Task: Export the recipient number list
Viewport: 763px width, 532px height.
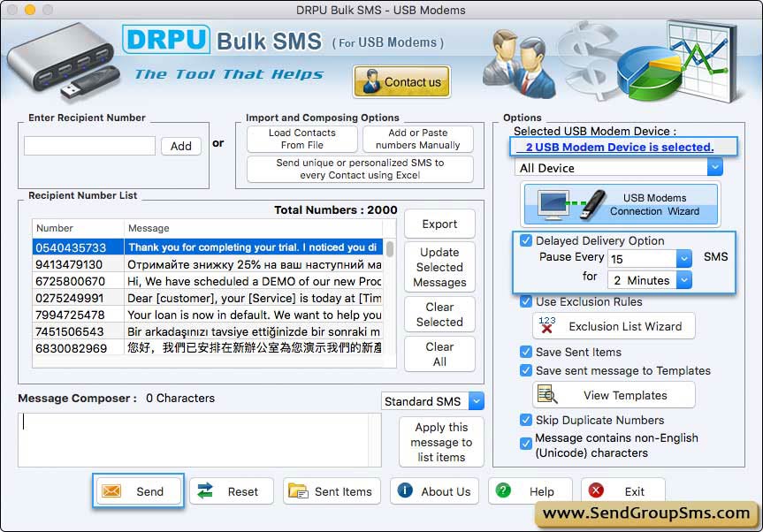Action: pos(439,224)
